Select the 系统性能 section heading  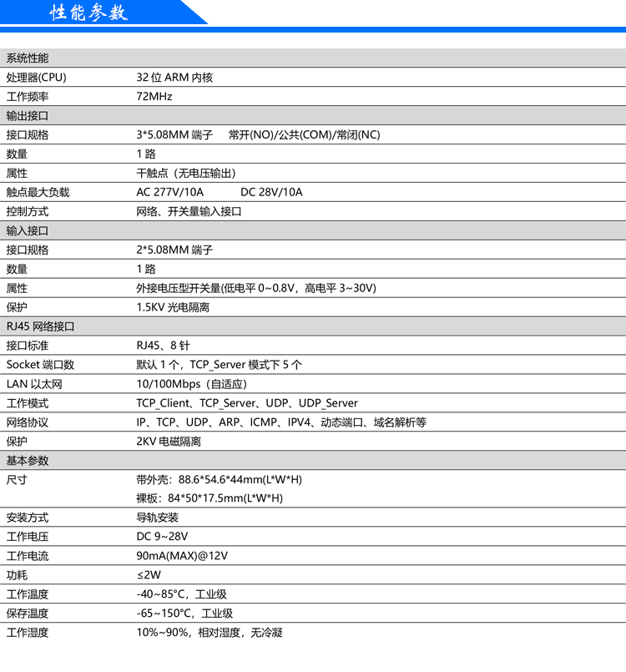28,58
